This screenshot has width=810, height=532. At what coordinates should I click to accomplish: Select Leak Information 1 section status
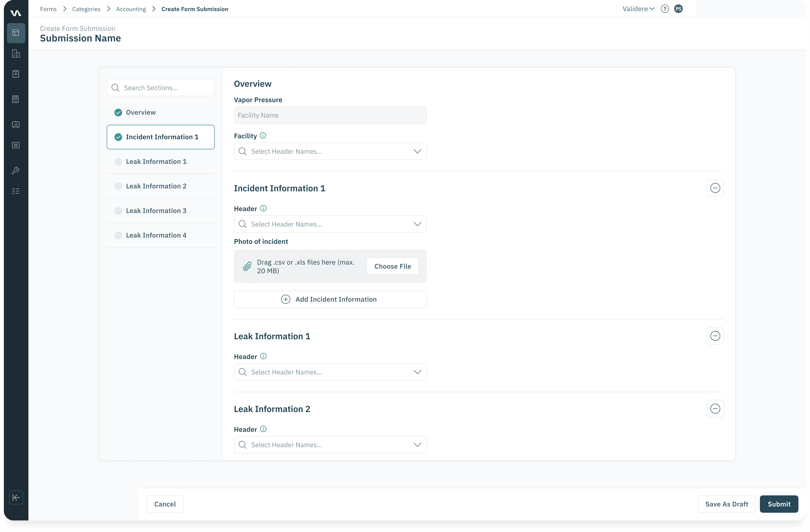118,162
